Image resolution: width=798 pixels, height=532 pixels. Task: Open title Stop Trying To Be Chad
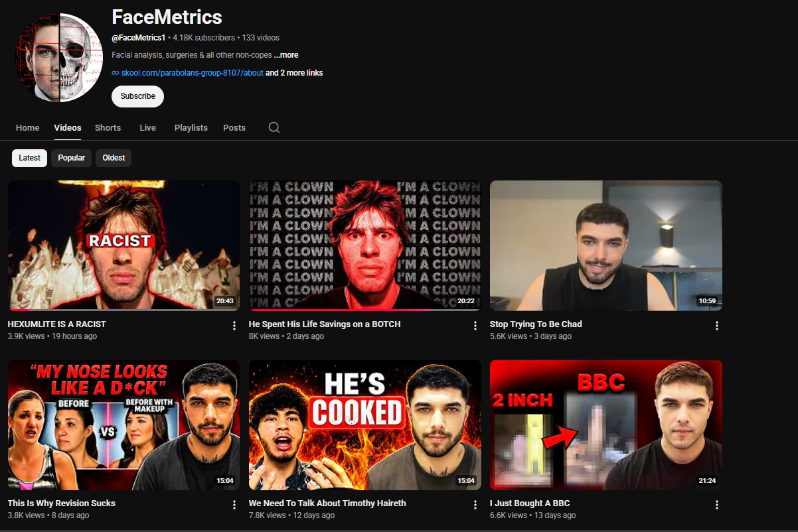coord(536,324)
